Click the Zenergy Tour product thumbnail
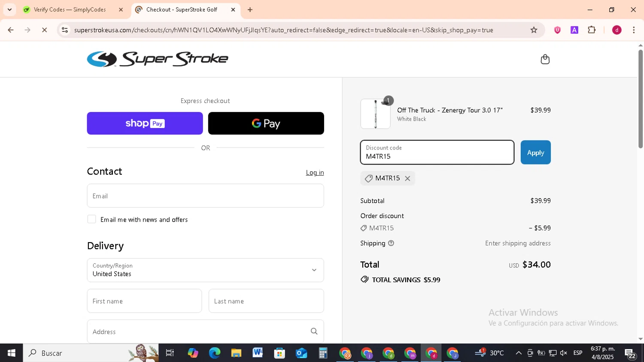Screen dimensions: 644x362 point(375,114)
